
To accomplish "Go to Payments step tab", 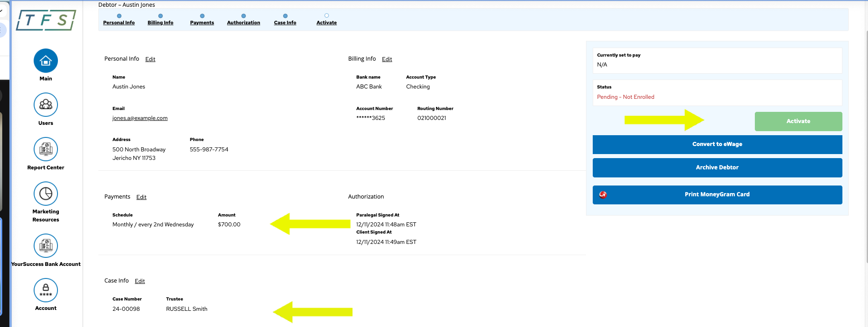I will [202, 22].
